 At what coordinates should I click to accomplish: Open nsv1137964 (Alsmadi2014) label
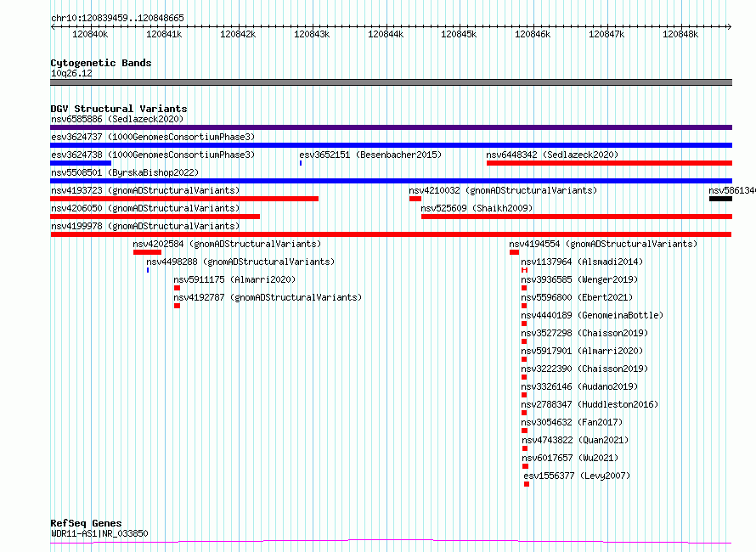point(582,262)
